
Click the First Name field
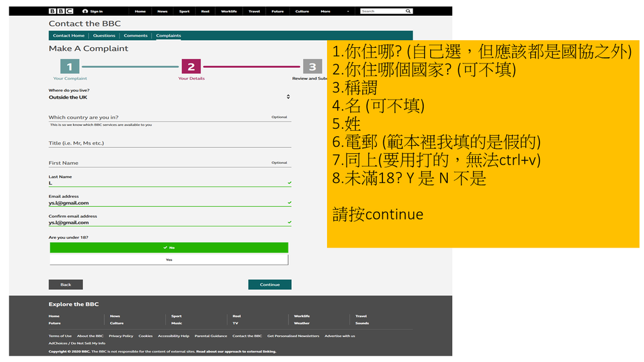point(170,163)
